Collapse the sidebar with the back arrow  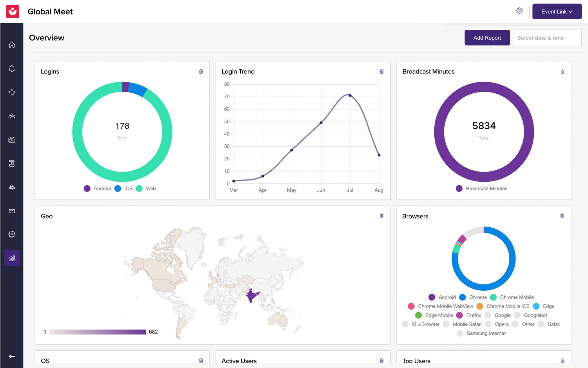coord(11,356)
